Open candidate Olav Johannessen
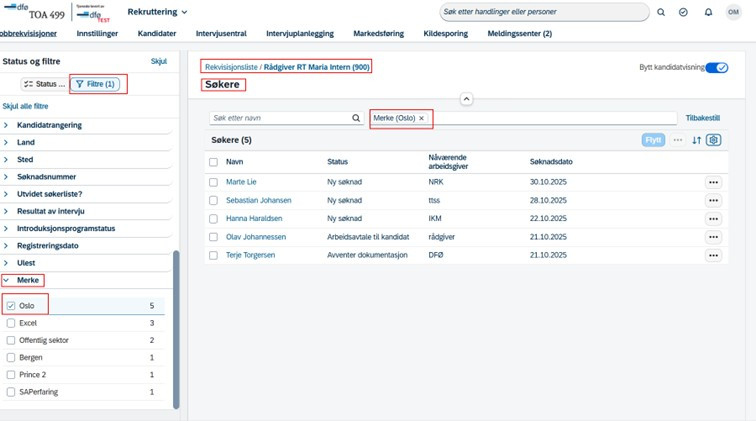The width and height of the screenshot is (756, 421). pos(256,237)
